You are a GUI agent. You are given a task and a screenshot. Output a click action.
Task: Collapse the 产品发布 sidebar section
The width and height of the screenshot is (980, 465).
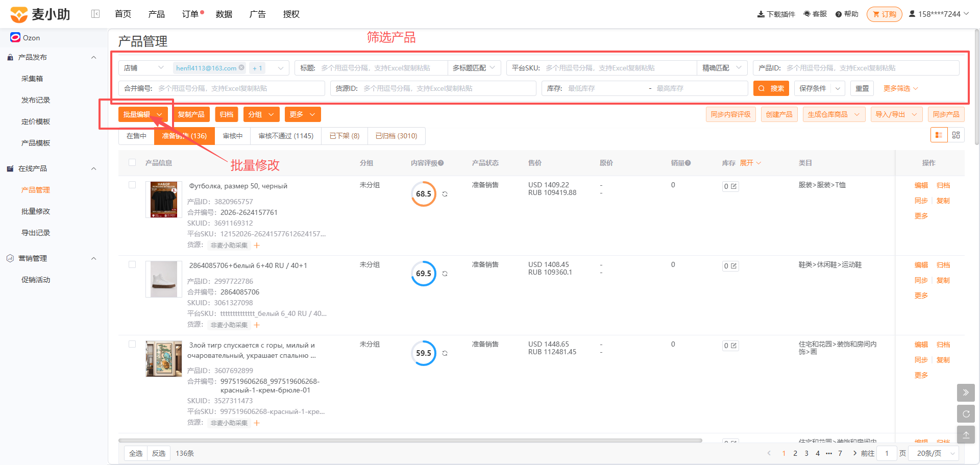93,57
